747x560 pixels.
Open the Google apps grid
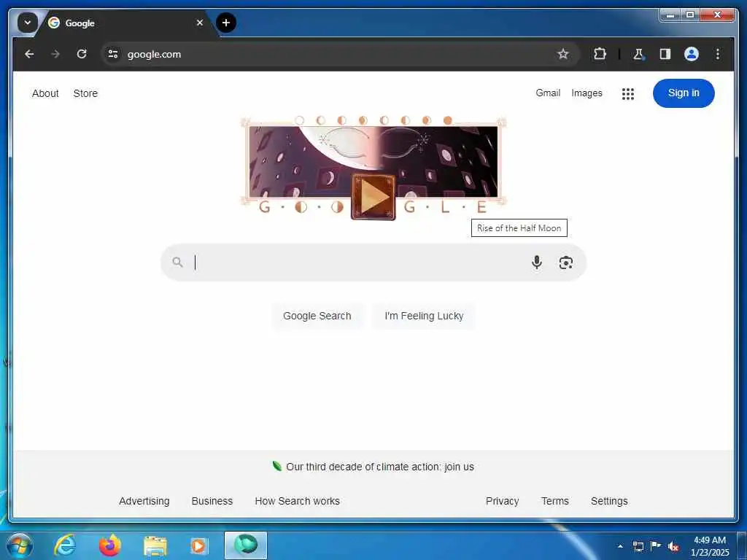click(x=628, y=94)
